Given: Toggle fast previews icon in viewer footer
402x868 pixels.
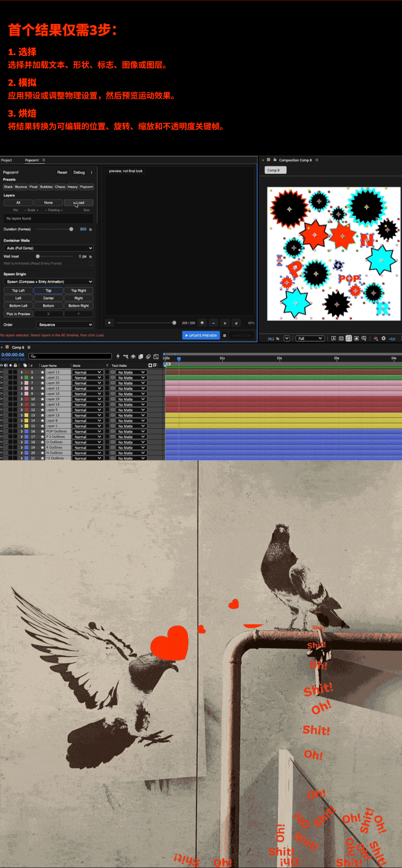Looking at the screenshot, I should [334, 338].
